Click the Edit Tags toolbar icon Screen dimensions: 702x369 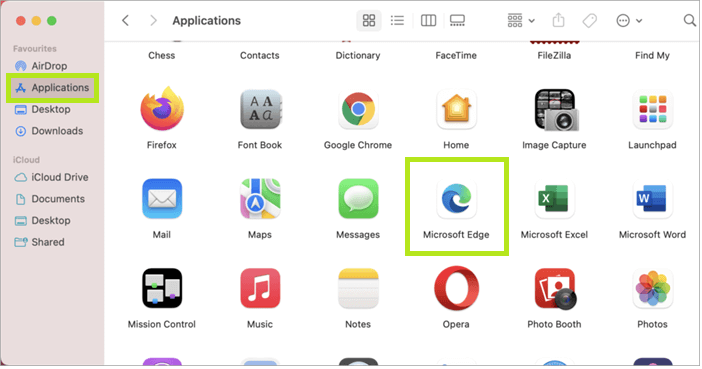point(590,20)
